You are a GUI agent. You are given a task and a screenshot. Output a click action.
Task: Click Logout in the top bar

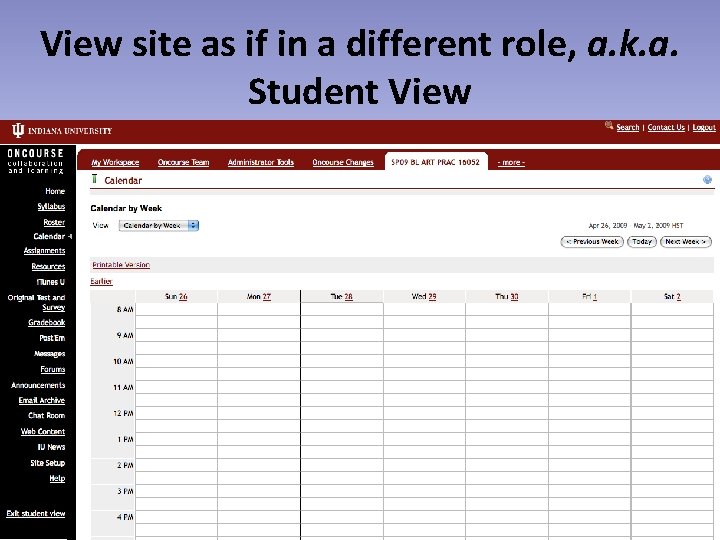pyautogui.click(x=704, y=127)
